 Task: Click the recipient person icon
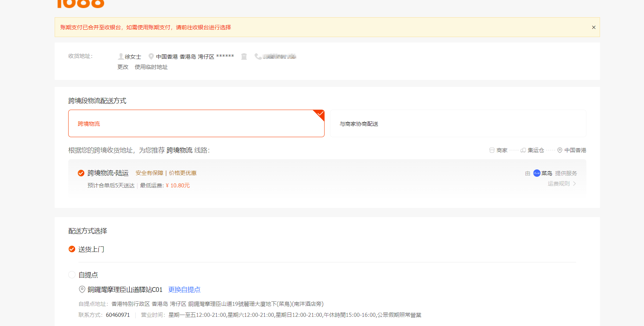tap(121, 56)
